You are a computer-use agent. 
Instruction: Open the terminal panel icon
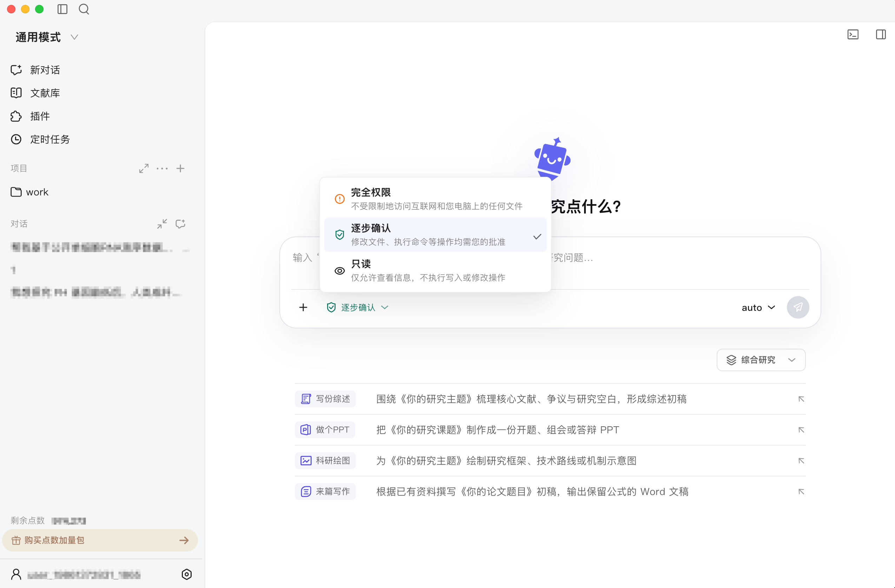[853, 35]
